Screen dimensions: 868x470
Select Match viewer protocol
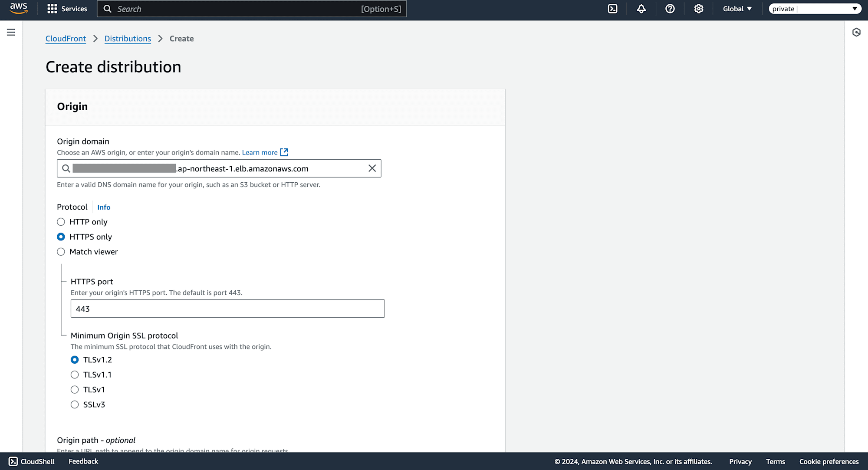[x=61, y=252]
